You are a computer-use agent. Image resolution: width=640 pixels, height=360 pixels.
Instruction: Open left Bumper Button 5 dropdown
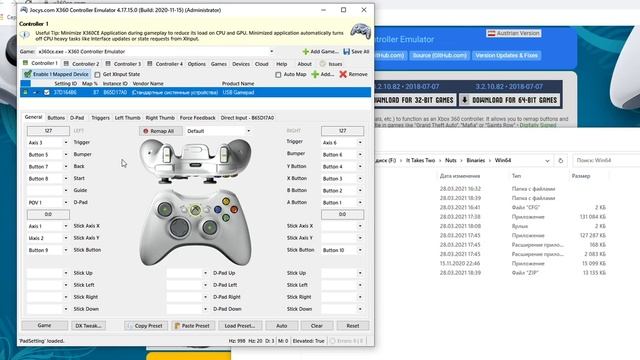[66, 155]
